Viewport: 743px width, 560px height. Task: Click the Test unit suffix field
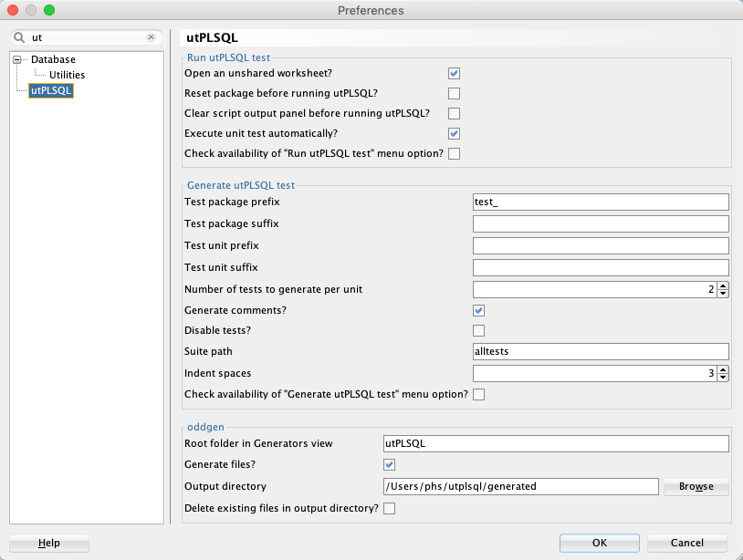point(601,267)
